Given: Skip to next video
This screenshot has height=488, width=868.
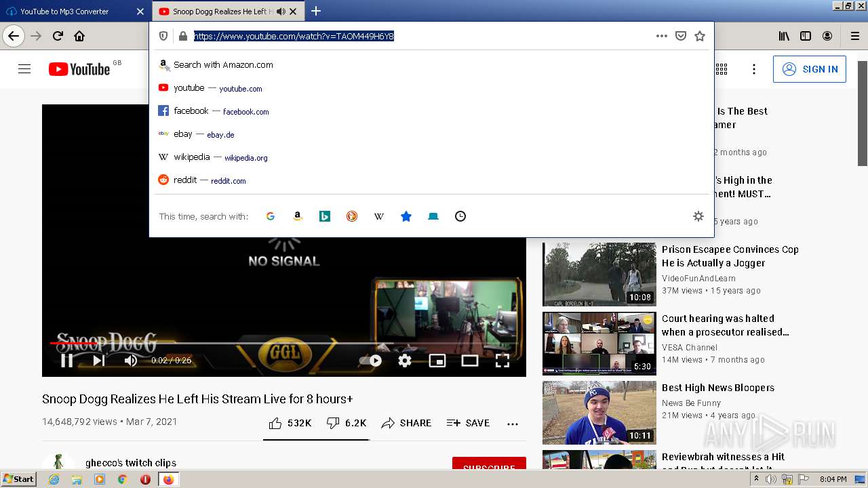Looking at the screenshot, I should [99, 361].
